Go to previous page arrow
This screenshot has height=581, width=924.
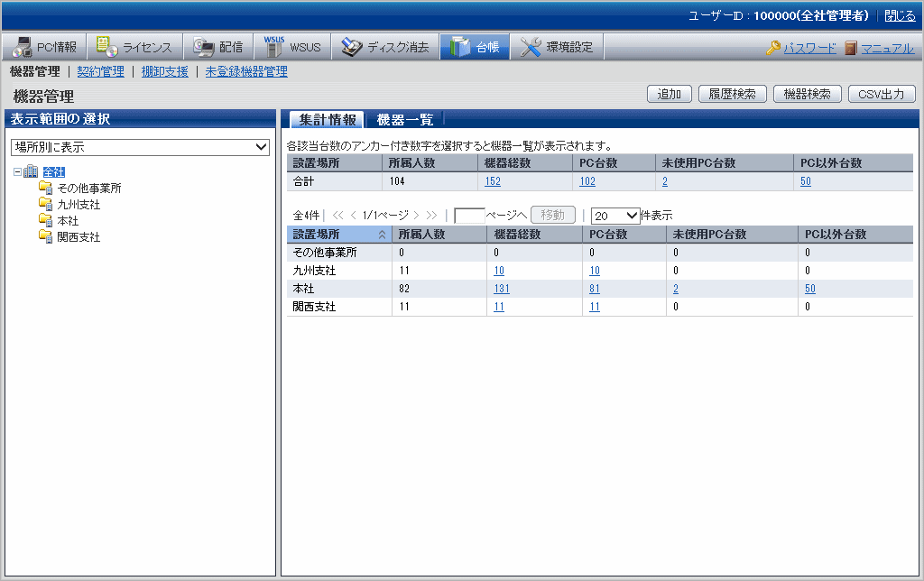[x=353, y=215]
